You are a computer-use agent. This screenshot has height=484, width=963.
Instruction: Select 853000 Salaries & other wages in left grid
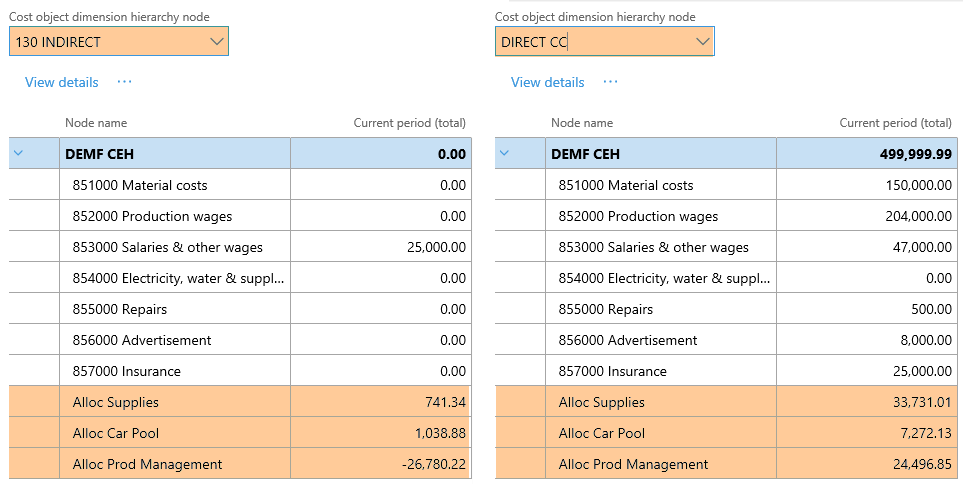point(167,247)
